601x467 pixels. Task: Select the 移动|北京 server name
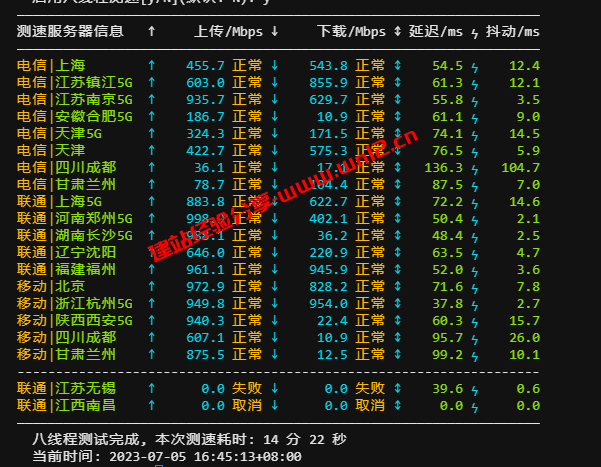(x=51, y=286)
